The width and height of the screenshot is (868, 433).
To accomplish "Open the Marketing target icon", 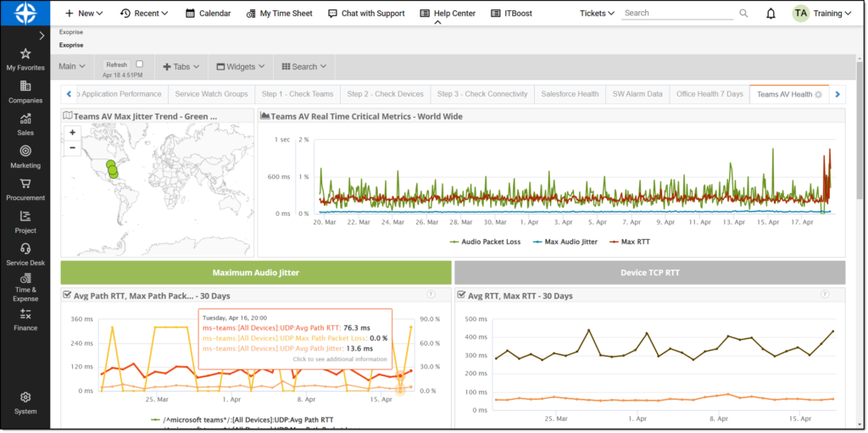I will pyautogui.click(x=25, y=151).
